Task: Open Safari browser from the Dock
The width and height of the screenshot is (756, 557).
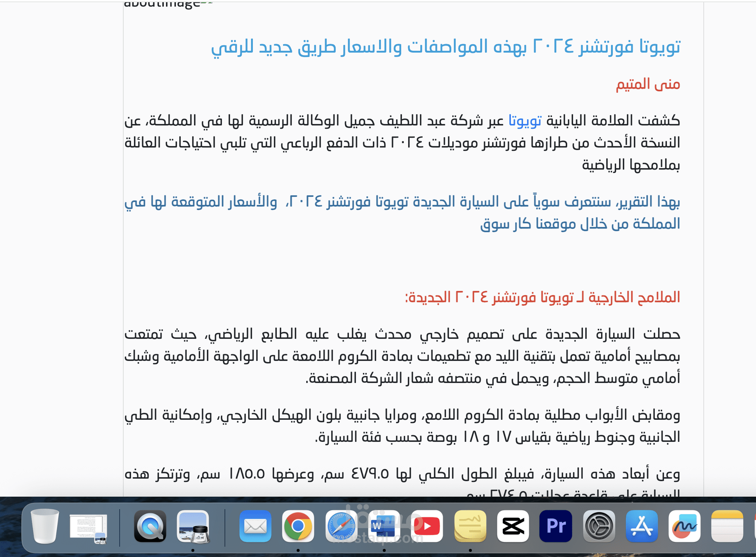Action: pyautogui.click(x=341, y=526)
